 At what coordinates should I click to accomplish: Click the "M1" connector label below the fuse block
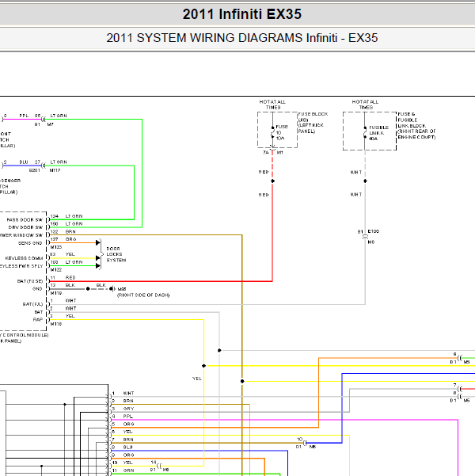(279, 152)
